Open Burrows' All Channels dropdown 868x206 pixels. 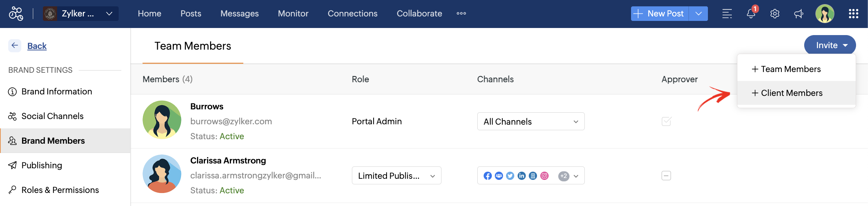click(x=531, y=122)
